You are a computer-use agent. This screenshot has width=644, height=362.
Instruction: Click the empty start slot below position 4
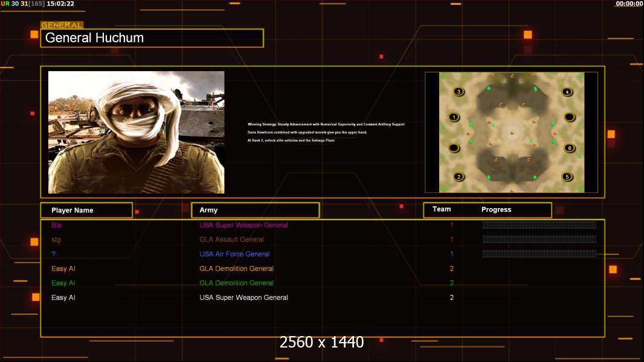click(x=568, y=117)
